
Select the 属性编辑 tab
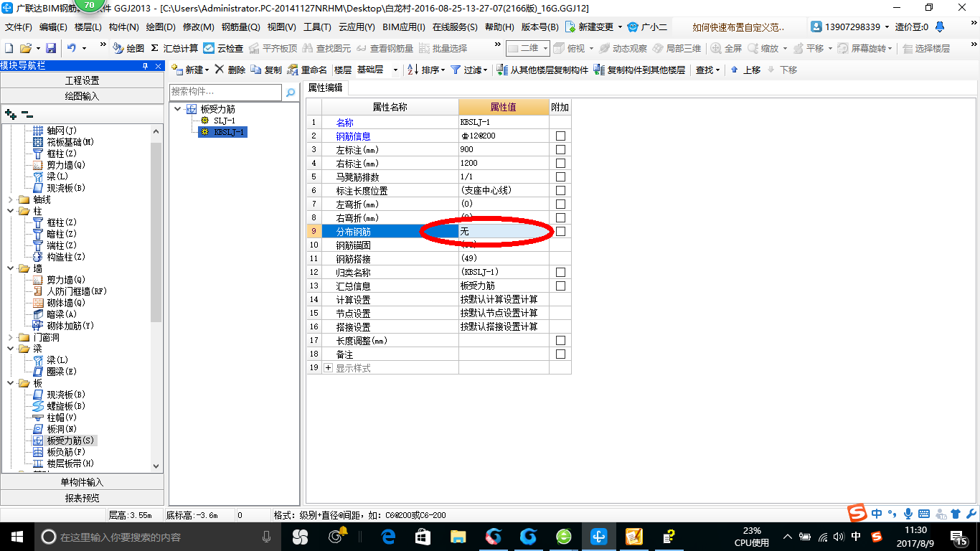point(326,88)
